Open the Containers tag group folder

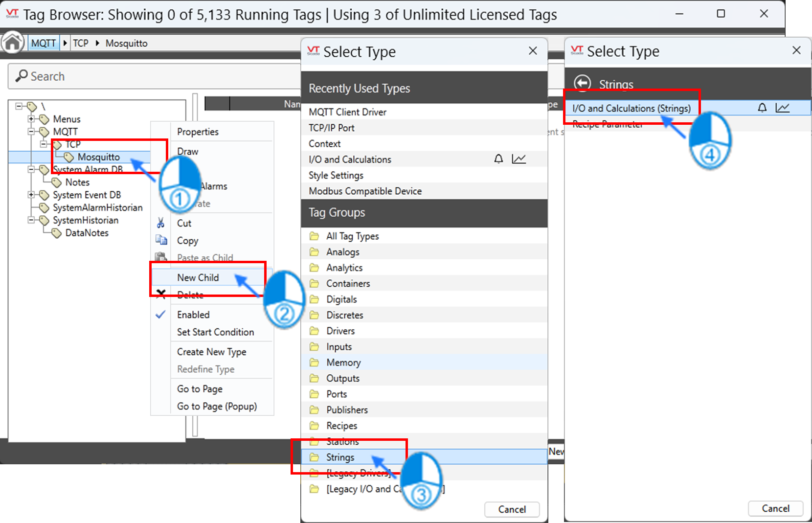[315, 283]
